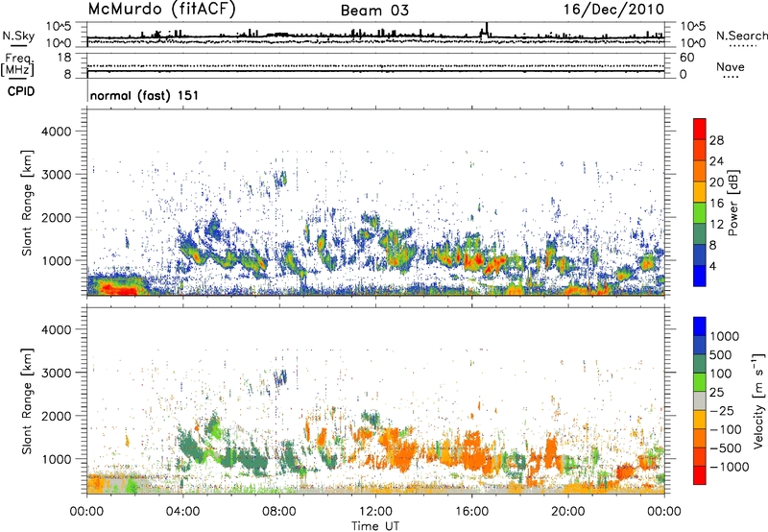Click the 'Time UT' axis title

point(375,526)
